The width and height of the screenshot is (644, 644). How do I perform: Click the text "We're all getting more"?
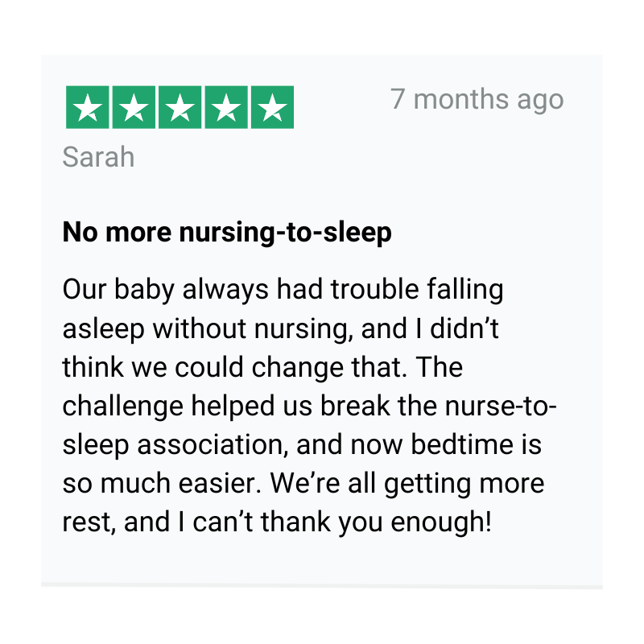click(x=407, y=484)
